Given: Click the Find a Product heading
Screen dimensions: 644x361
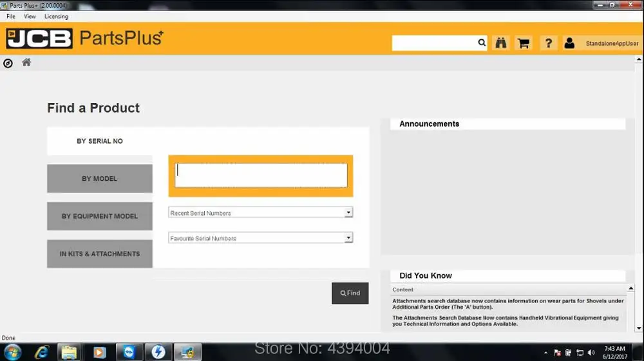Looking at the screenshot, I should (x=93, y=108).
